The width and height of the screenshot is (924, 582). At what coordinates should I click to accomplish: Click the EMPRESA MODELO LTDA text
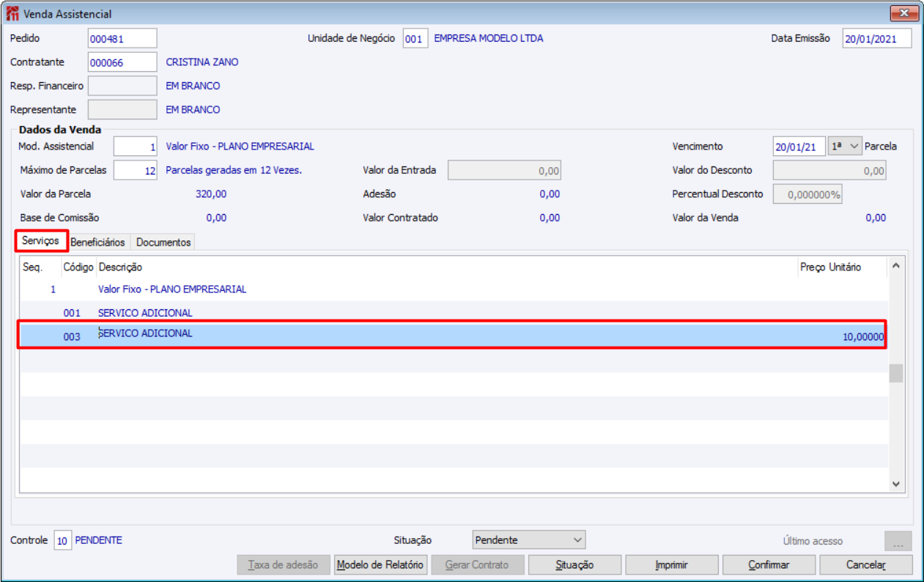click(489, 38)
